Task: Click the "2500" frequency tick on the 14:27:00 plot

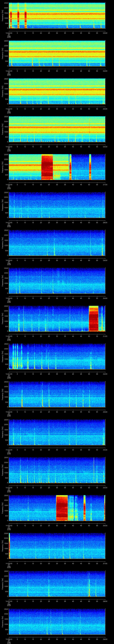Action: coord(6,192)
